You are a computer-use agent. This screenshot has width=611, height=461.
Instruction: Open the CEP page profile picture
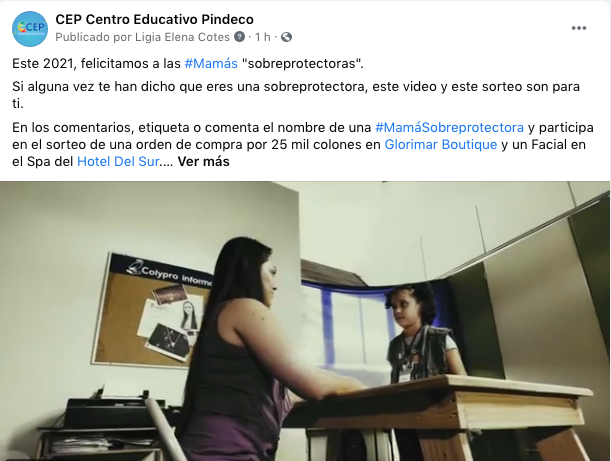[30, 29]
